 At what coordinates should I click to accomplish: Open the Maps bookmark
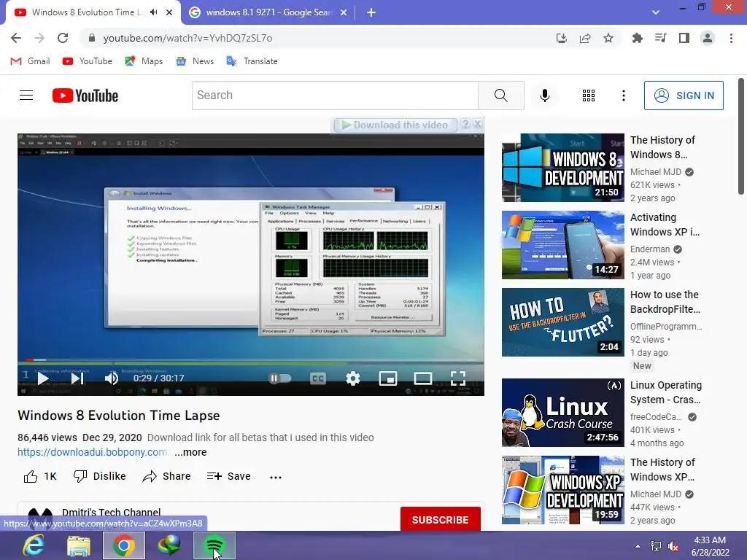coord(144,61)
